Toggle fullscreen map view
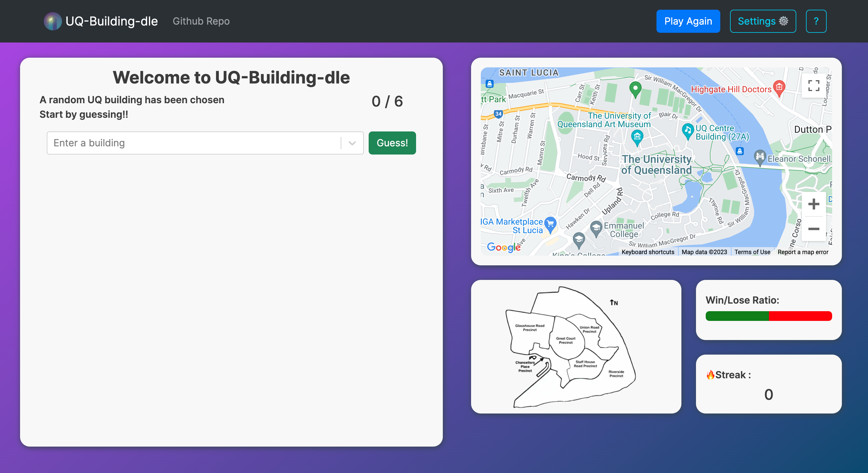 click(813, 86)
